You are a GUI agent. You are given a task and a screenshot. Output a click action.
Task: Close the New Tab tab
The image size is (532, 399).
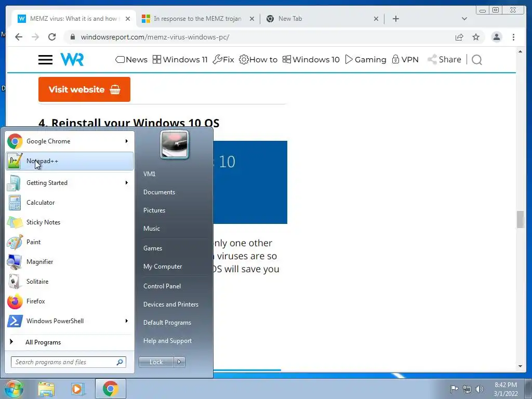376,19
